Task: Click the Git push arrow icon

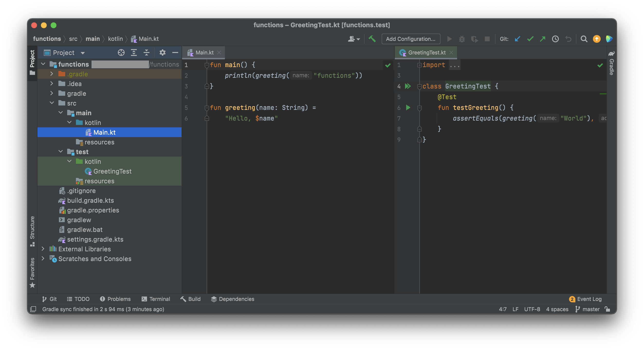Action: click(543, 39)
